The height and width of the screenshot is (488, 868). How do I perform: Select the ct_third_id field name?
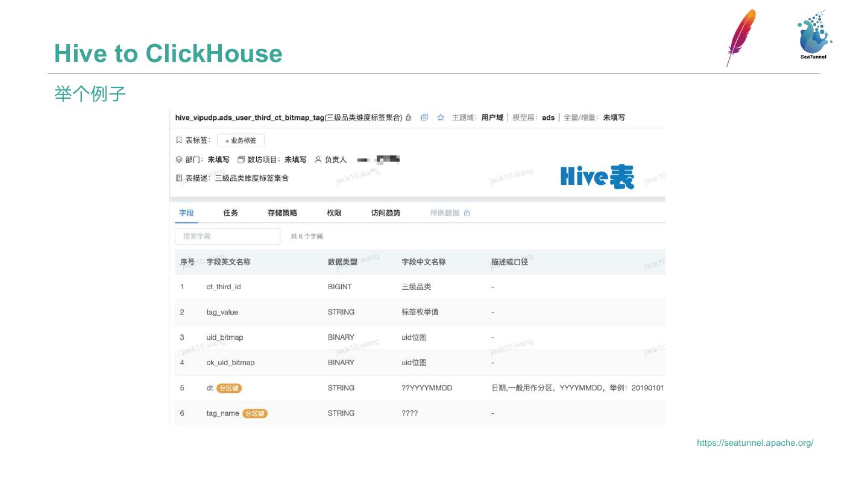pyautogui.click(x=224, y=287)
